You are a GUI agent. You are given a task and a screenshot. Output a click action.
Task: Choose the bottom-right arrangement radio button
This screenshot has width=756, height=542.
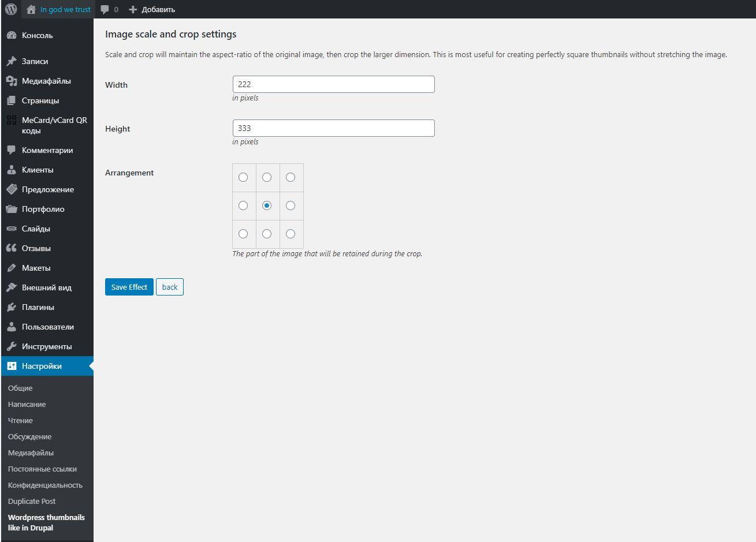(291, 234)
